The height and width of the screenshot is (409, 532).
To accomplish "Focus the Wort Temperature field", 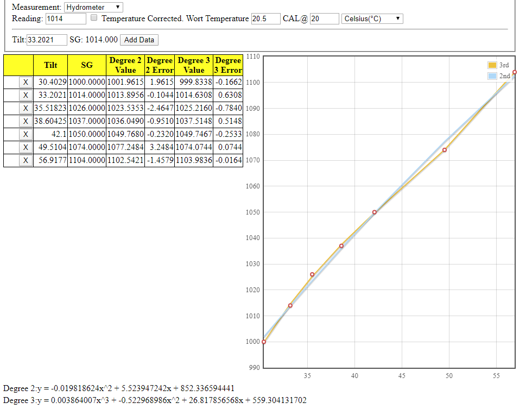I will point(265,18).
